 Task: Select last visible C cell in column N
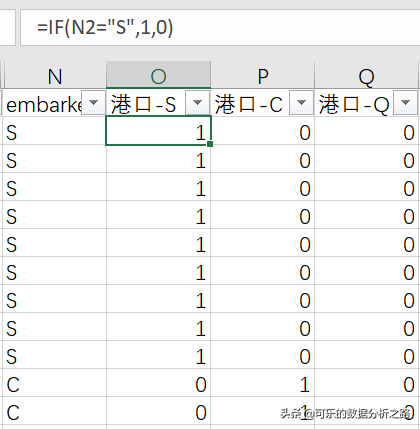55,411
